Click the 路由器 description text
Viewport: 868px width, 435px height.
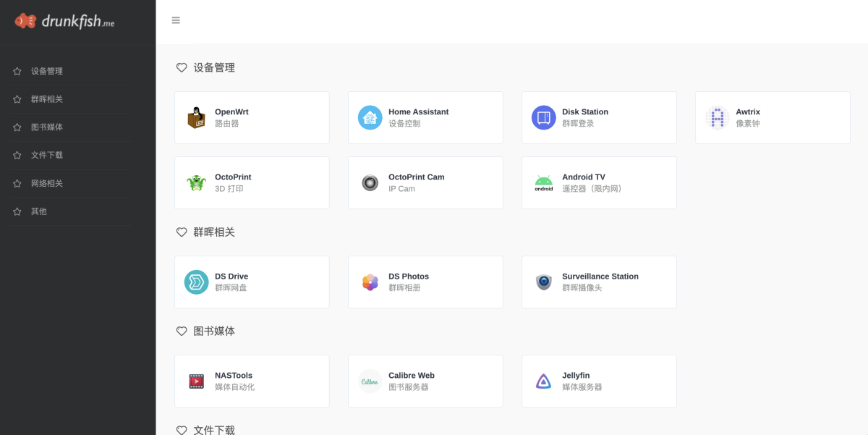pyautogui.click(x=227, y=124)
